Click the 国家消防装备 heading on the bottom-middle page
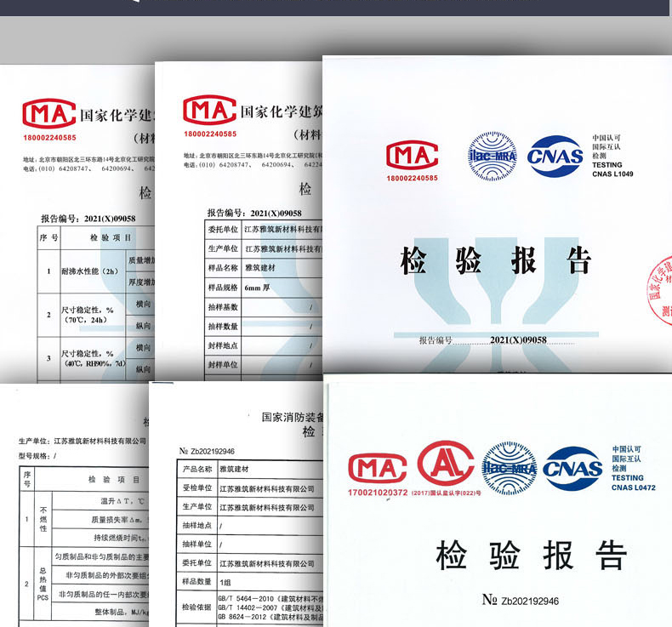Screen dimensions: 672x627 point(293,417)
